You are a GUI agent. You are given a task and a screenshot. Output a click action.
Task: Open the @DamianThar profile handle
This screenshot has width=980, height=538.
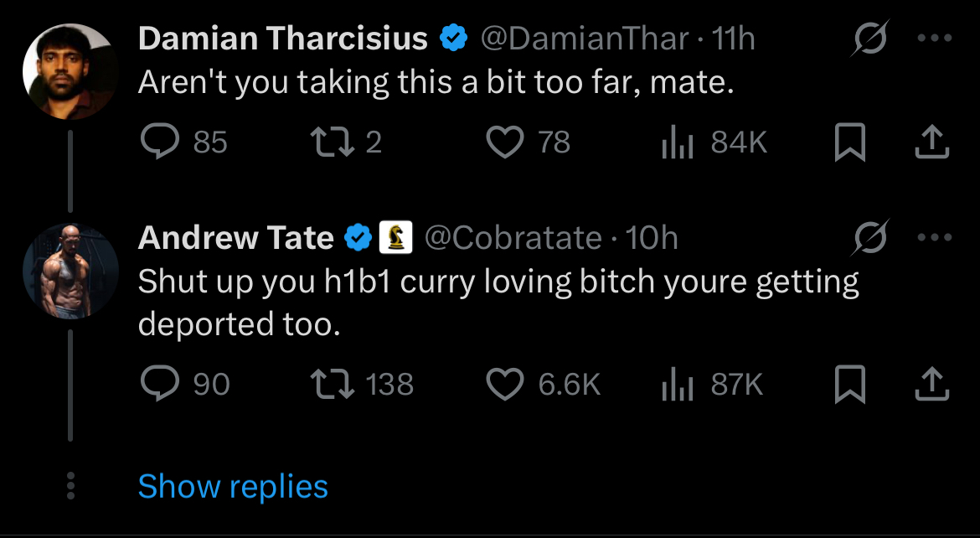(x=584, y=39)
